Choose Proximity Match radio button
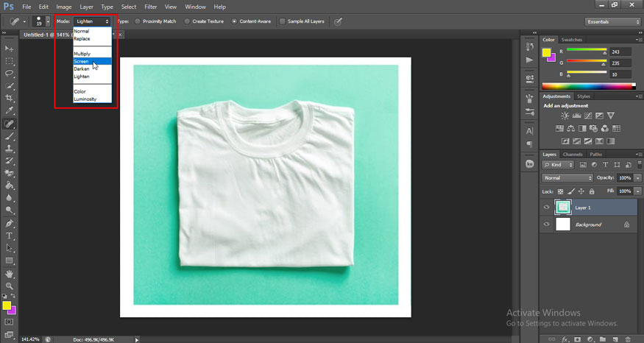This screenshot has width=644, height=343. [x=138, y=21]
